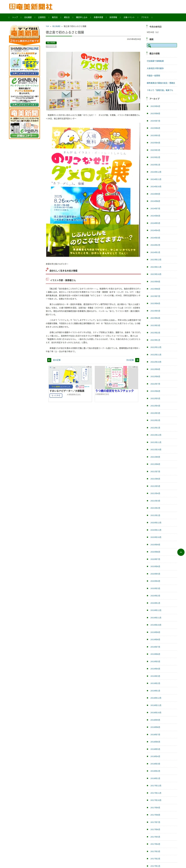Open the 郷友会 menu item

pyautogui.click(x=67, y=17)
